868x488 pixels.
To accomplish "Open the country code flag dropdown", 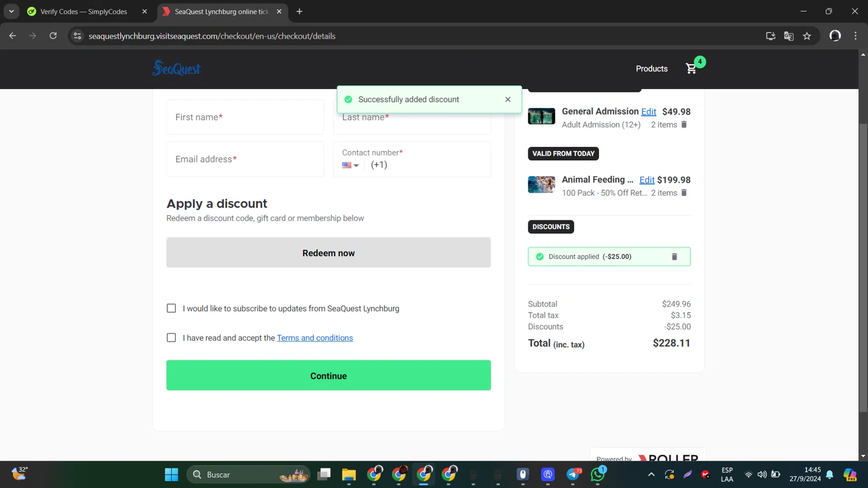I will pos(351,165).
